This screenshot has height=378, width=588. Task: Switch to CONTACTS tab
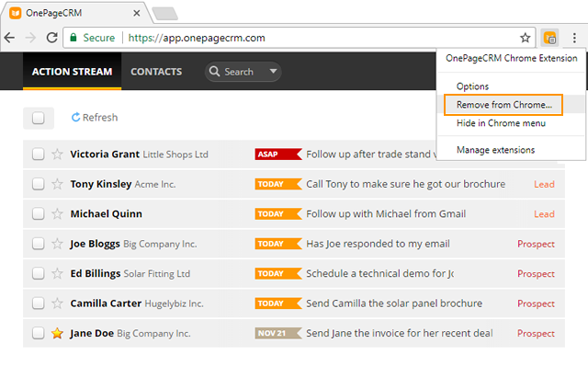156,72
